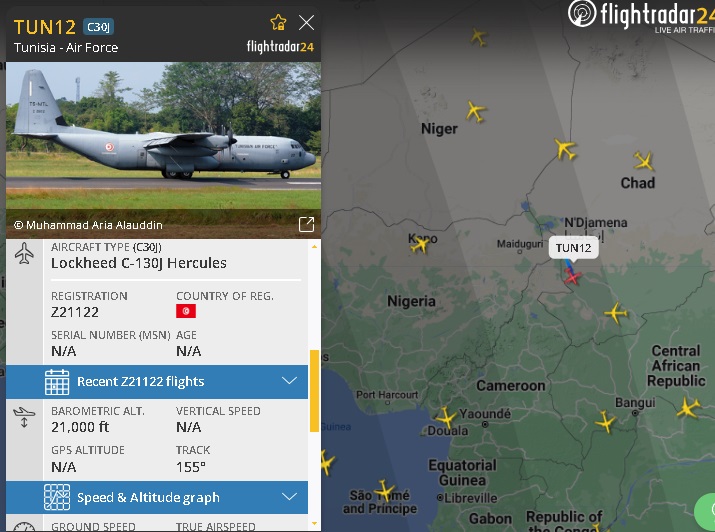Click the Speed & Altitude graph icon
The image size is (715, 532).
[57, 497]
